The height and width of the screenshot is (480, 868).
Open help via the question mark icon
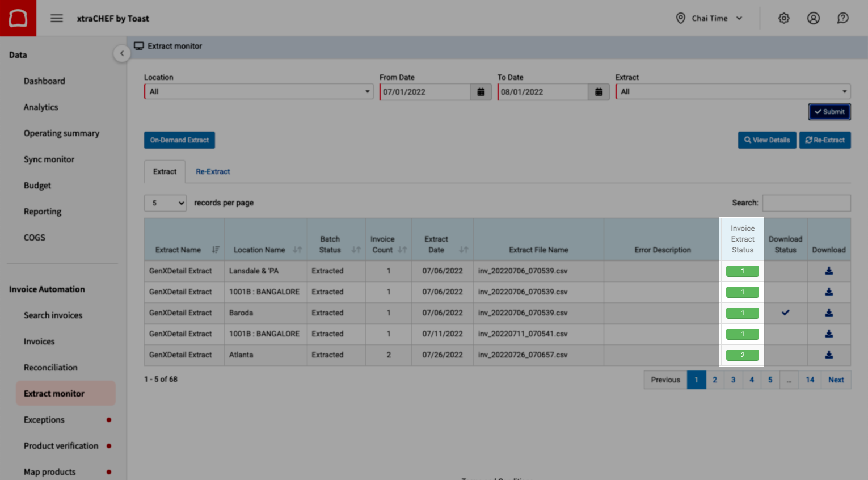point(842,18)
